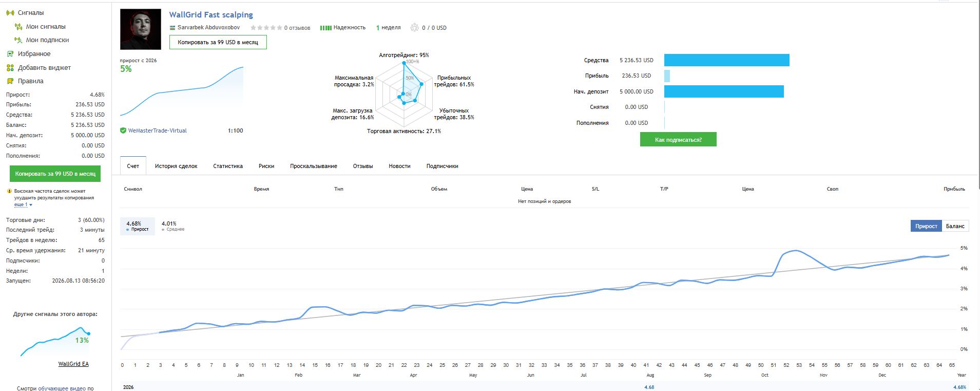980x391 pixels.
Task: Click the green verified shield icon near WeMasterTrade
Action: click(123, 131)
